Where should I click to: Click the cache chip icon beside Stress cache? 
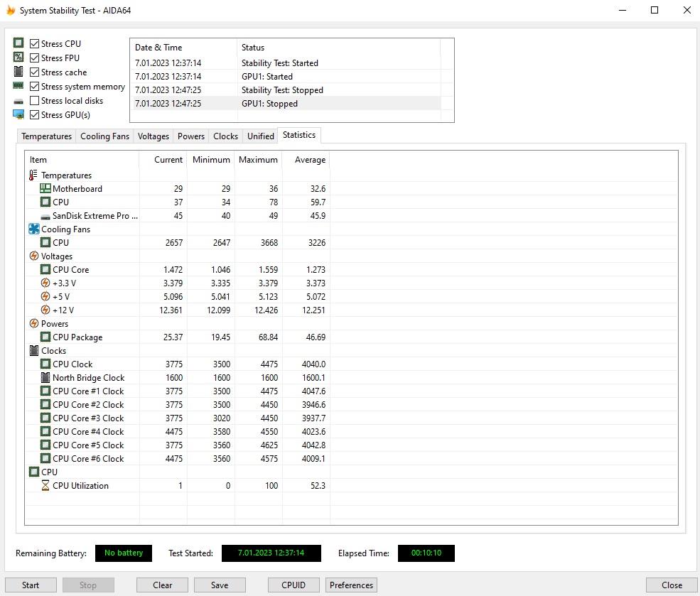click(18, 71)
